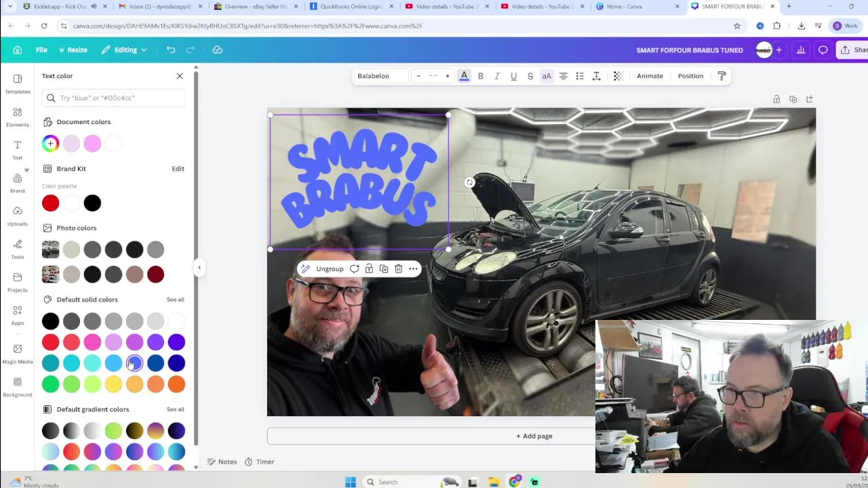This screenshot has width=868, height=488.
Task: Open more options in floating toolbar
Action: pyautogui.click(x=413, y=269)
